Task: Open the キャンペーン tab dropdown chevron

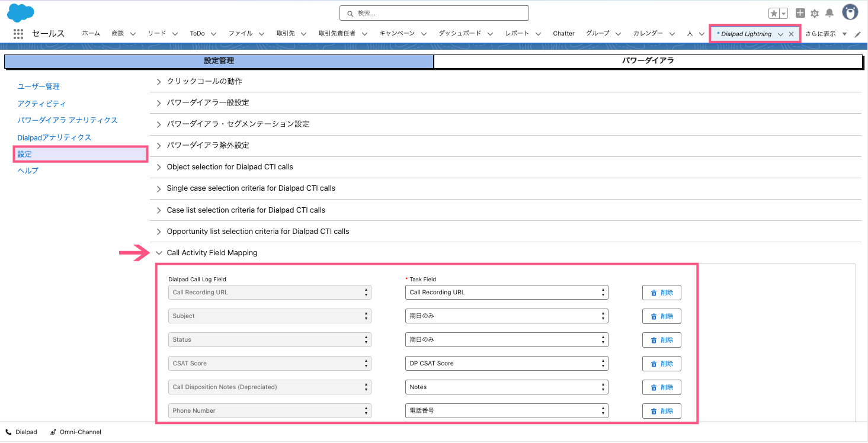Action: click(424, 34)
